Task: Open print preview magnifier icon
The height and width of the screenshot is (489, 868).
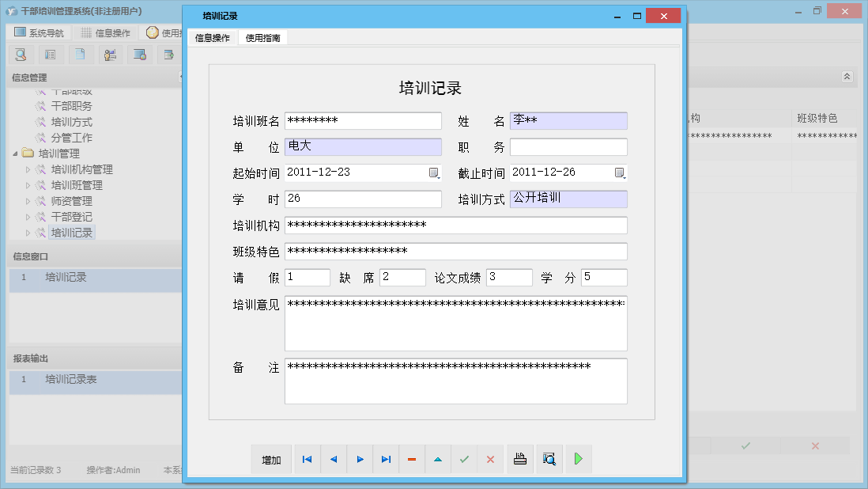Action: click(x=549, y=459)
